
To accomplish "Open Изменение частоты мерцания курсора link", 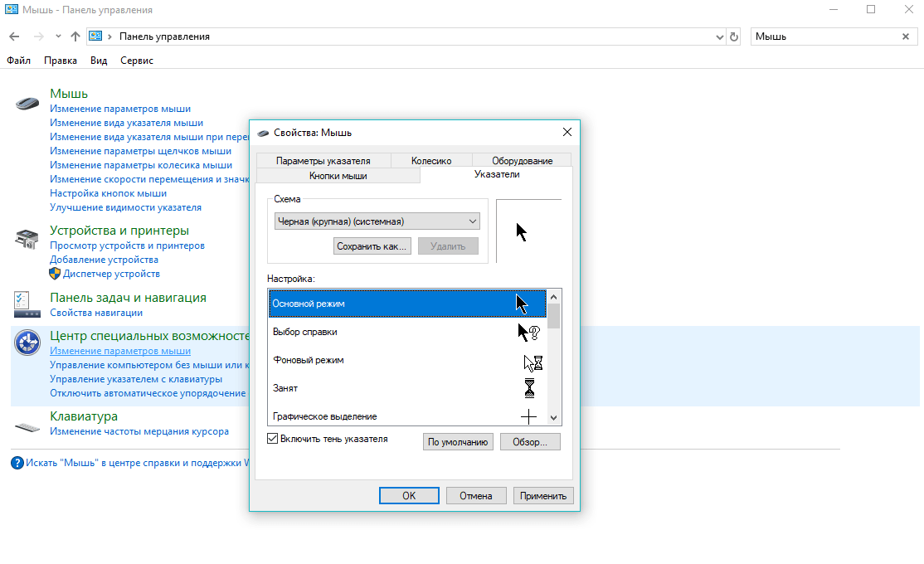I will point(139,431).
